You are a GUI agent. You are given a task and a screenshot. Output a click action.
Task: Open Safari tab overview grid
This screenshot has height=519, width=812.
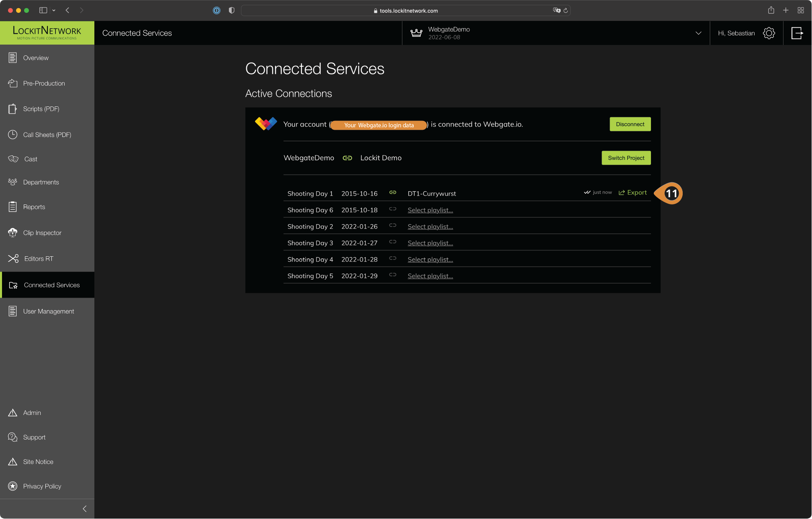click(x=801, y=10)
